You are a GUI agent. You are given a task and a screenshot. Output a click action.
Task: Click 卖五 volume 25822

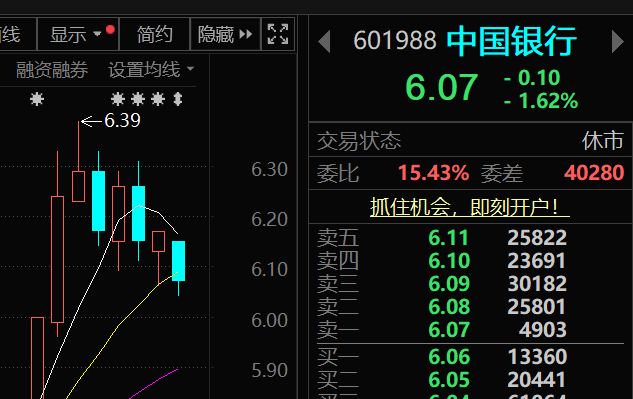pyautogui.click(x=537, y=237)
